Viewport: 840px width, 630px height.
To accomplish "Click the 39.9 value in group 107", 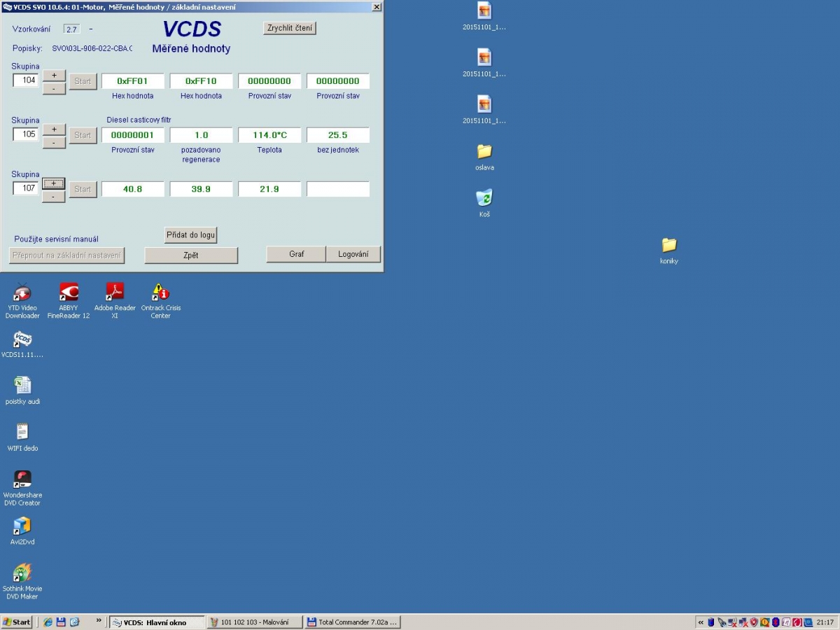I will point(202,189).
